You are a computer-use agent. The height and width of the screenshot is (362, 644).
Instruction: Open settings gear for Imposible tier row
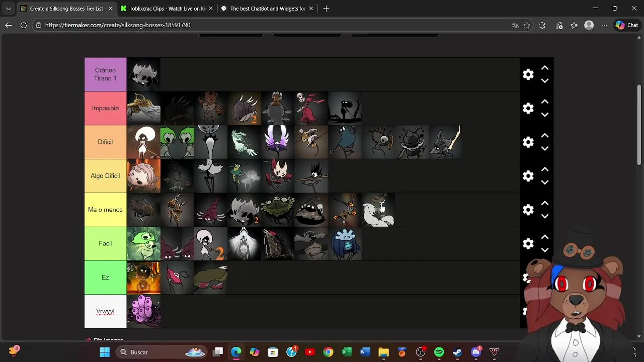[x=528, y=108]
